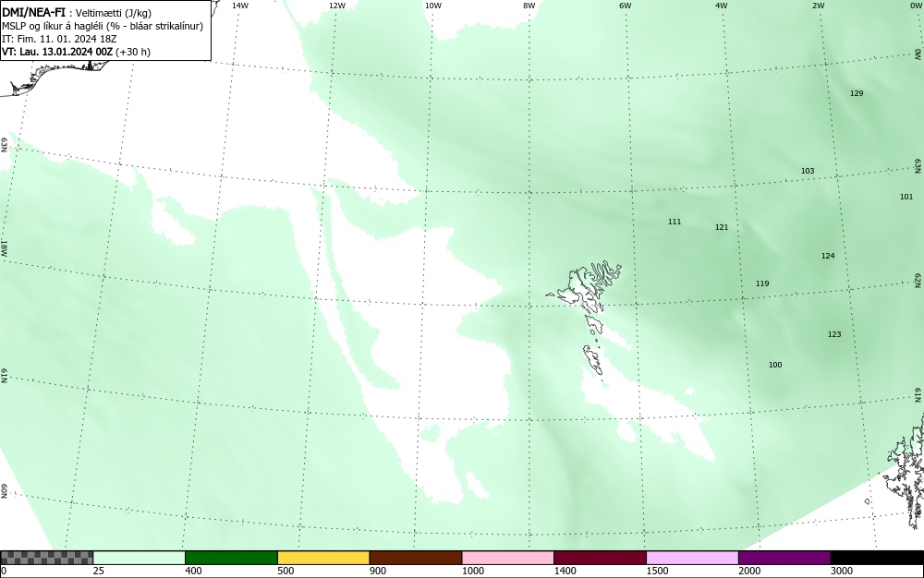Image resolution: width=924 pixels, height=578 pixels.
Task: Click the legend value 3000
Action: [842, 571]
